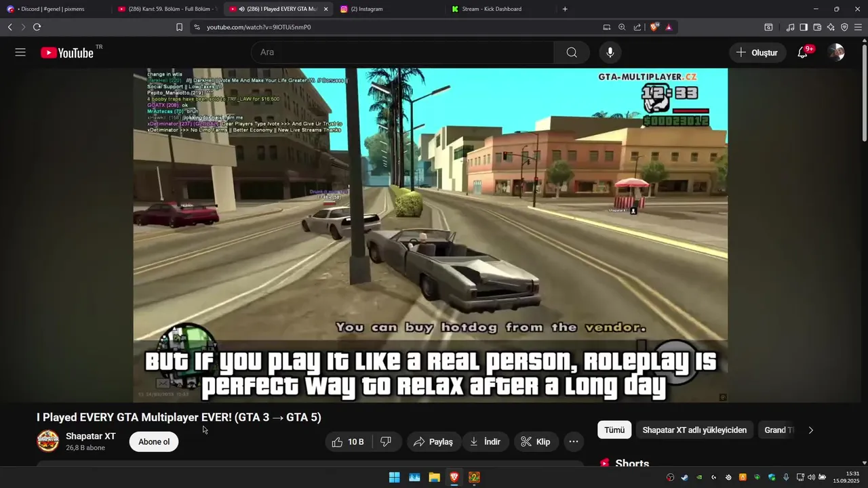The image size is (868, 488).
Task: Open the more actions three-dot menu
Action: tap(574, 442)
